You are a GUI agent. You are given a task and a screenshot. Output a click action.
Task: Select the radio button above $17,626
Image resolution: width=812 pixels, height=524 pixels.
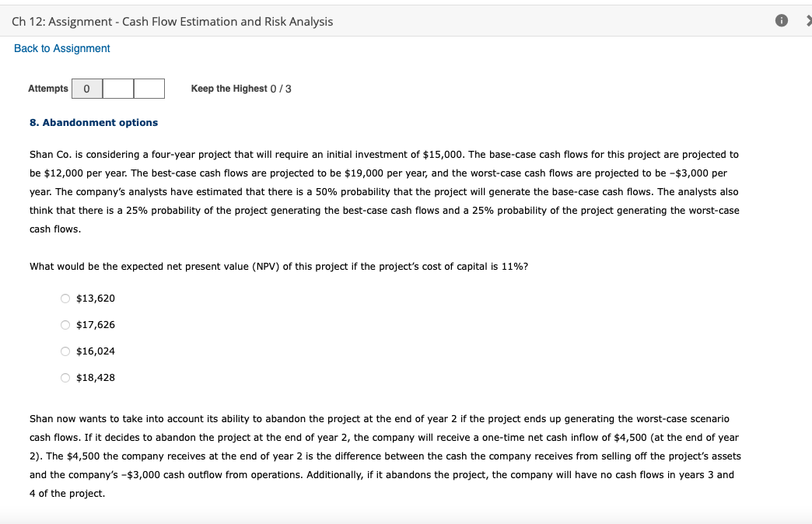(x=65, y=324)
